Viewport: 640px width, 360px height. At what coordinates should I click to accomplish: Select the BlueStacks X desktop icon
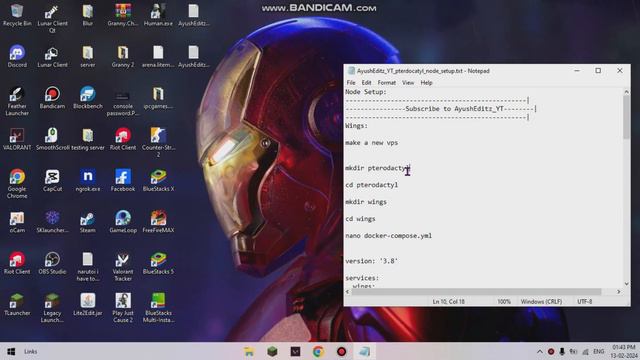click(x=158, y=180)
